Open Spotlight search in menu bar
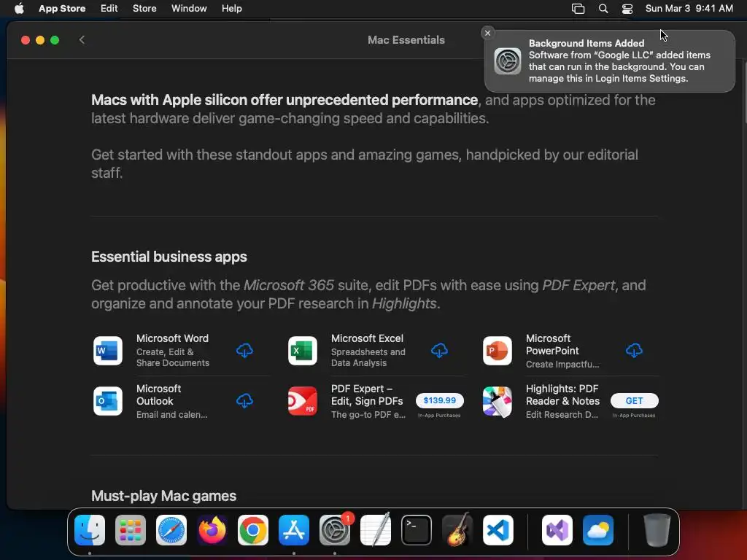747x560 pixels. (603, 9)
